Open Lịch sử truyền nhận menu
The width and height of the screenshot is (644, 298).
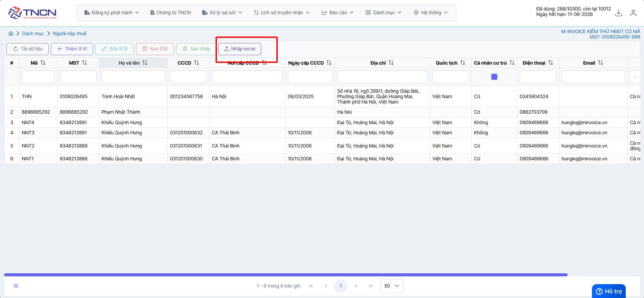click(281, 13)
